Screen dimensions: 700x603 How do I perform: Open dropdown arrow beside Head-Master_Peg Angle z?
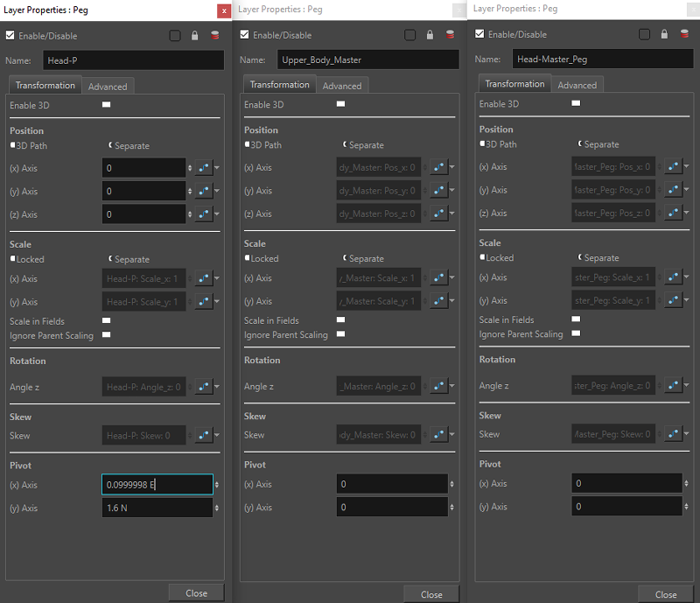[x=687, y=385]
